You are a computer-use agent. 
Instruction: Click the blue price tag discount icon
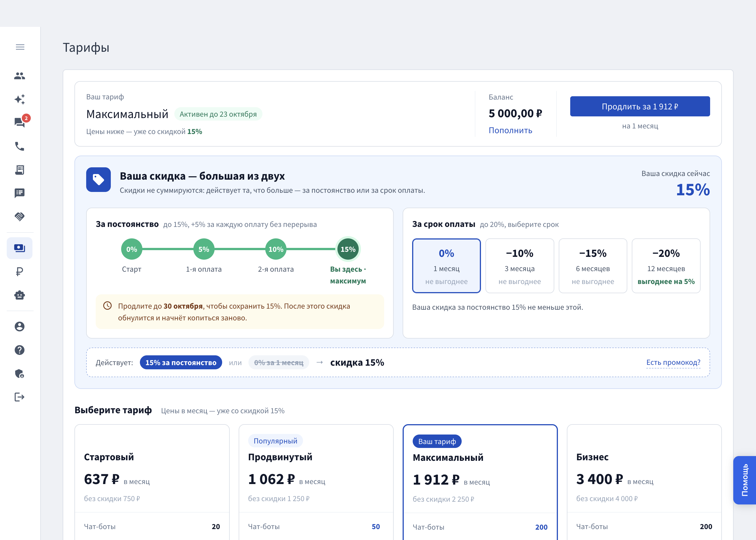point(98,180)
